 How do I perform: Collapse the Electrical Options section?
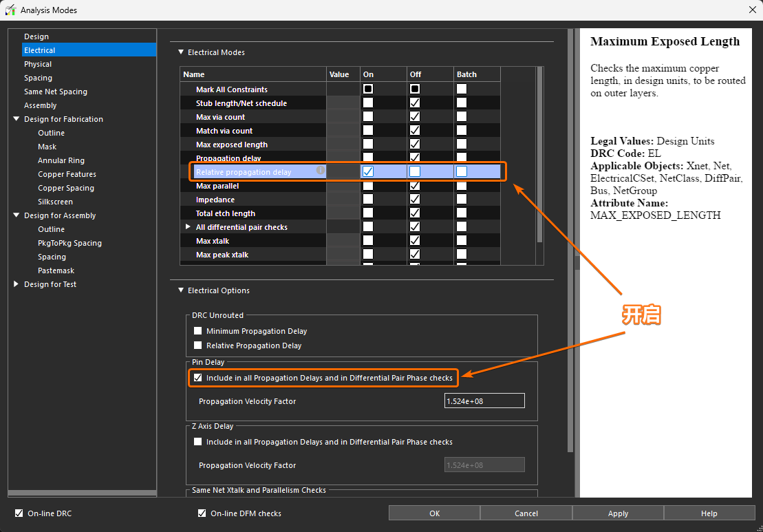pyautogui.click(x=181, y=290)
